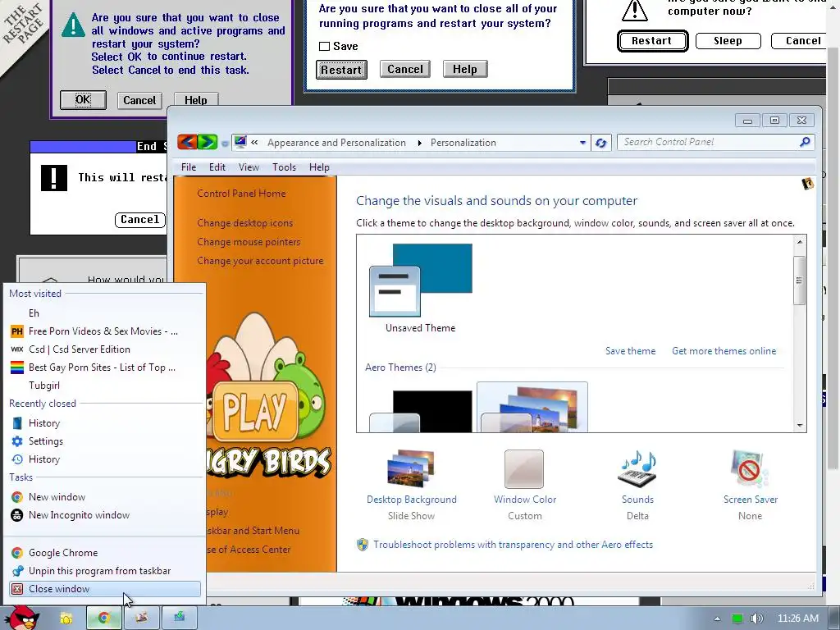Open the View menu
Image resolution: width=840 pixels, height=630 pixels.
pos(249,167)
